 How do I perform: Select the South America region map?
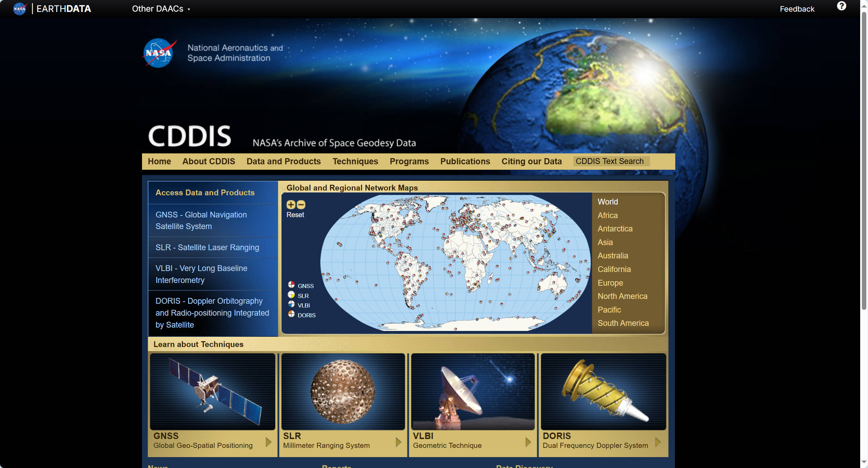(x=623, y=323)
